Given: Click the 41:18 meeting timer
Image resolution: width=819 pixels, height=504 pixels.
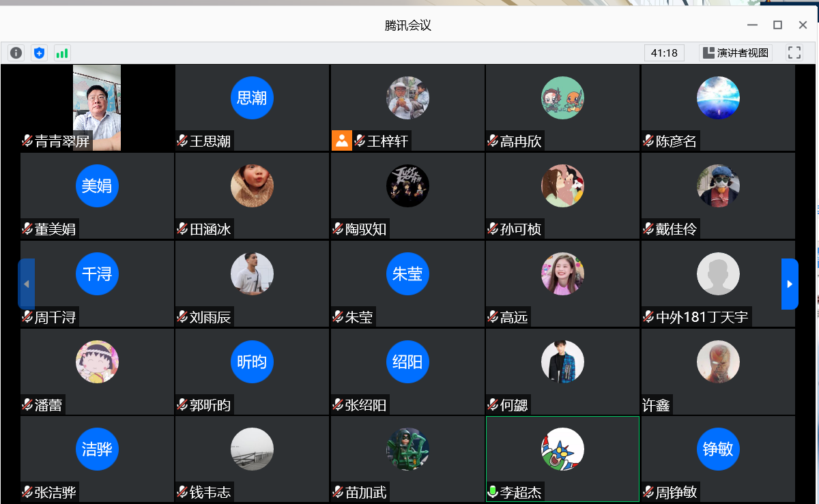Looking at the screenshot, I should point(664,53).
